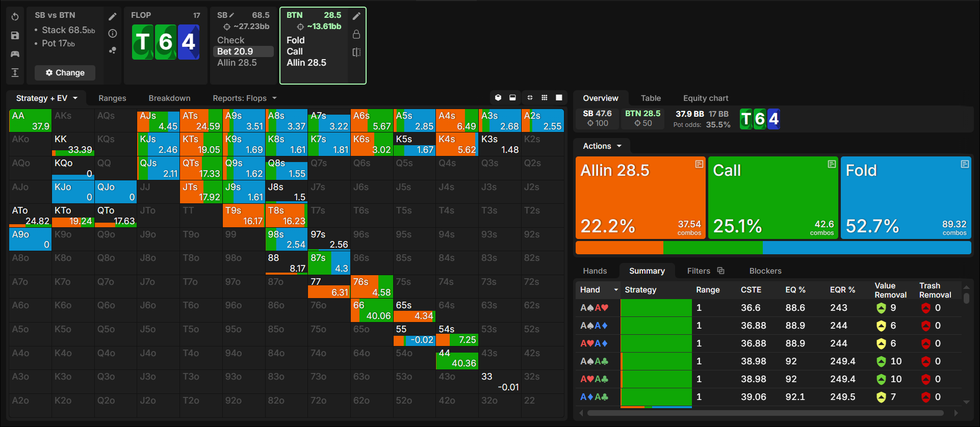Screen dimensions: 980x427
Task: Click the summary table horizontal scrollbar
Action: tap(765, 413)
